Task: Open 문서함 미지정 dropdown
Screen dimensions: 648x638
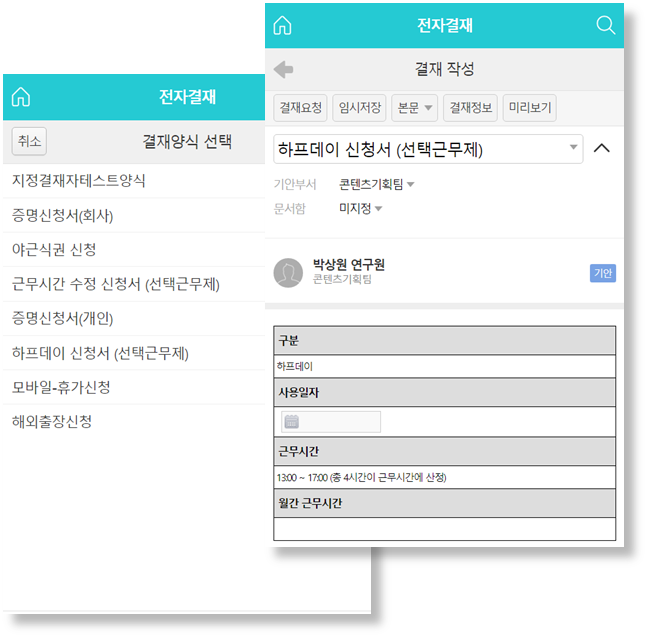Action: pyautogui.click(x=360, y=208)
